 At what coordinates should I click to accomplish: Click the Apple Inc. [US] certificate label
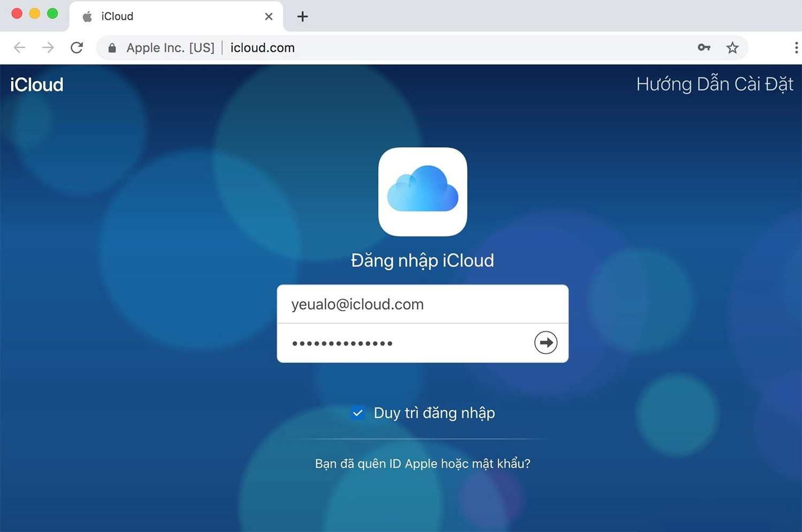click(171, 48)
